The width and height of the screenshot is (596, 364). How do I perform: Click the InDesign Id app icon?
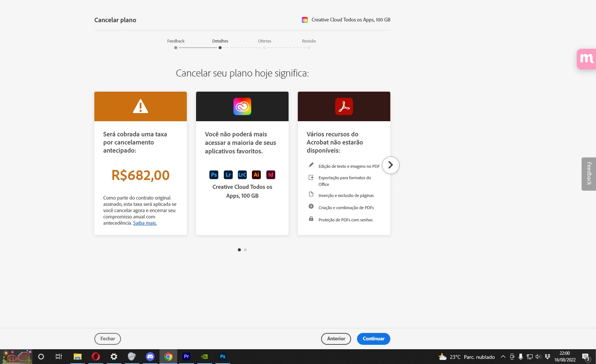pyautogui.click(x=271, y=175)
